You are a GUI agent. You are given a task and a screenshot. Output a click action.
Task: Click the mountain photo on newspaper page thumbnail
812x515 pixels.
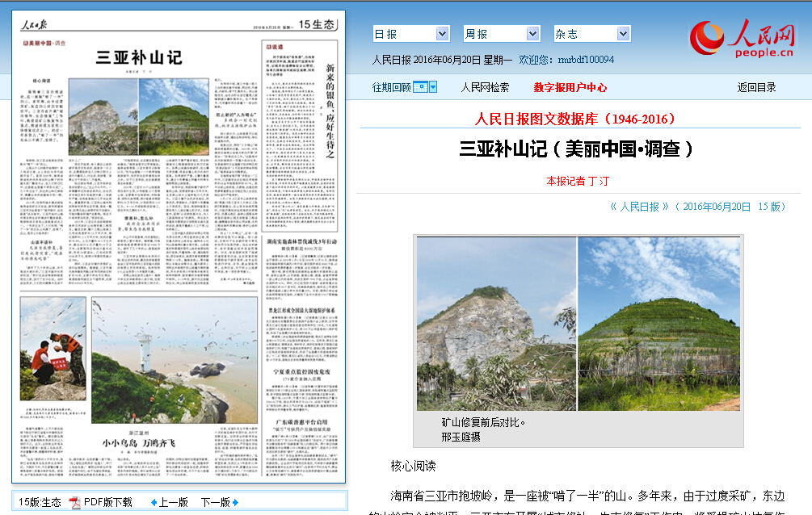(139, 116)
